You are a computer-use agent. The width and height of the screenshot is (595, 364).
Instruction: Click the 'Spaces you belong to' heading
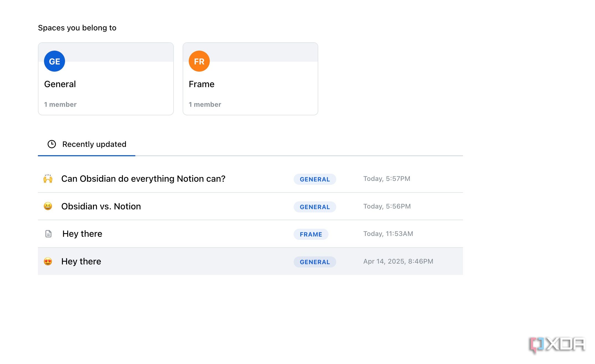77,28
